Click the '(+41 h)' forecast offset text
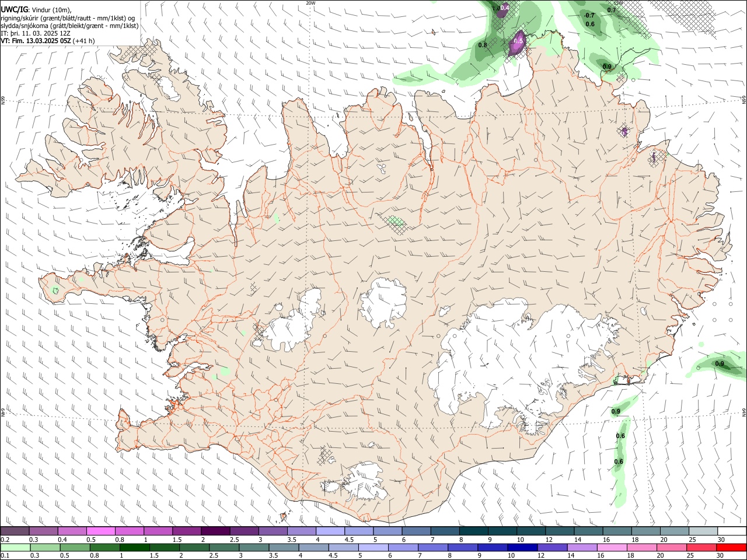Viewport: 747px width, 560px height. pos(84,41)
